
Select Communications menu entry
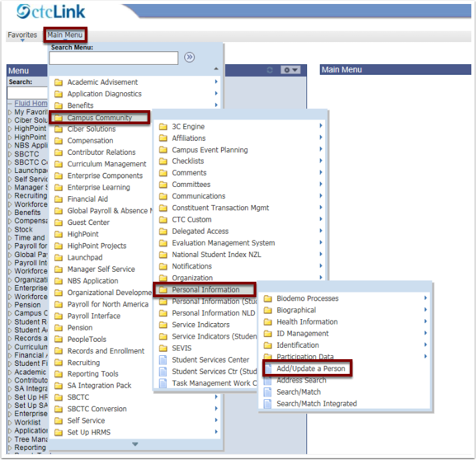coord(198,196)
